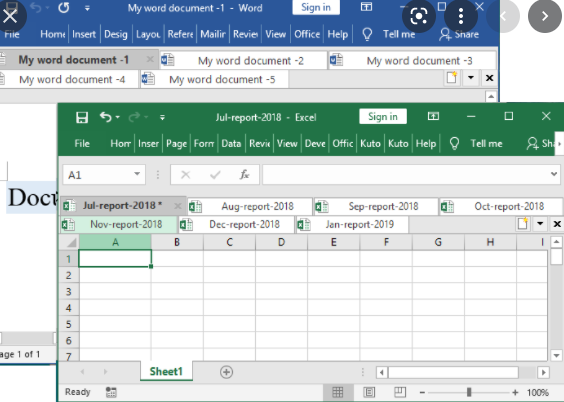Open Ribbon Display Options in Word
564x402 pixels.
click(366, 7)
